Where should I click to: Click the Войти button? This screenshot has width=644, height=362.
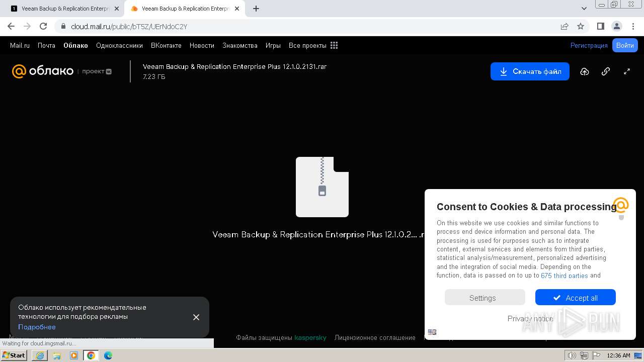(x=625, y=45)
